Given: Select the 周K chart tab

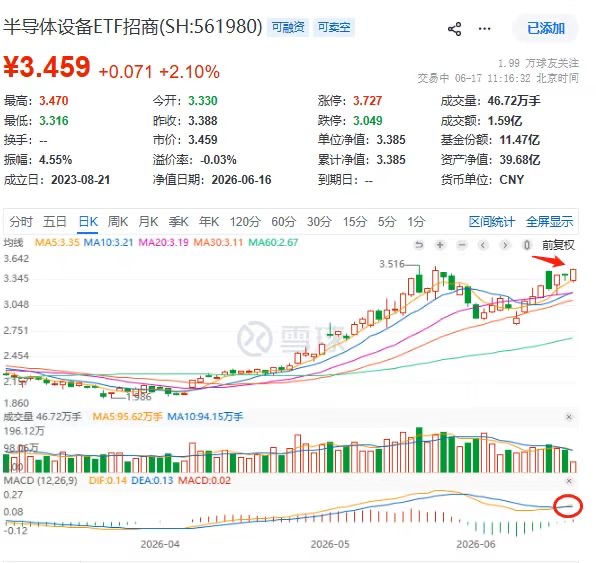Looking at the screenshot, I should pos(118,222).
